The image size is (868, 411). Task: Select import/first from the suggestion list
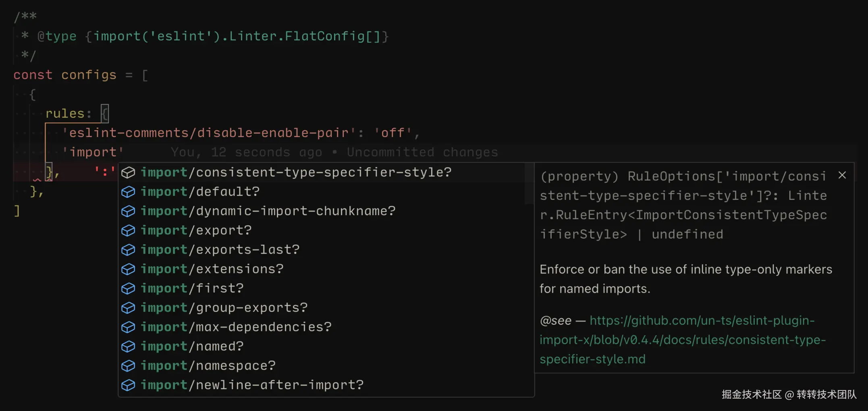point(192,288)
